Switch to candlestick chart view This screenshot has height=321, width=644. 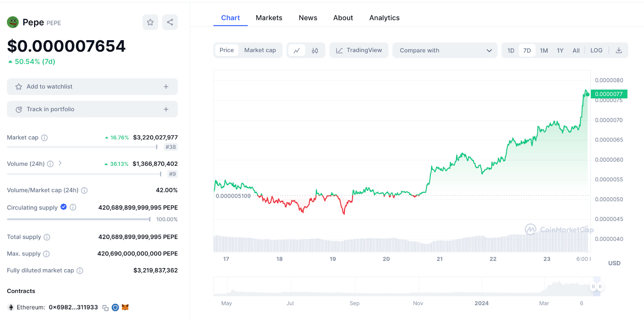coord(315,51)
